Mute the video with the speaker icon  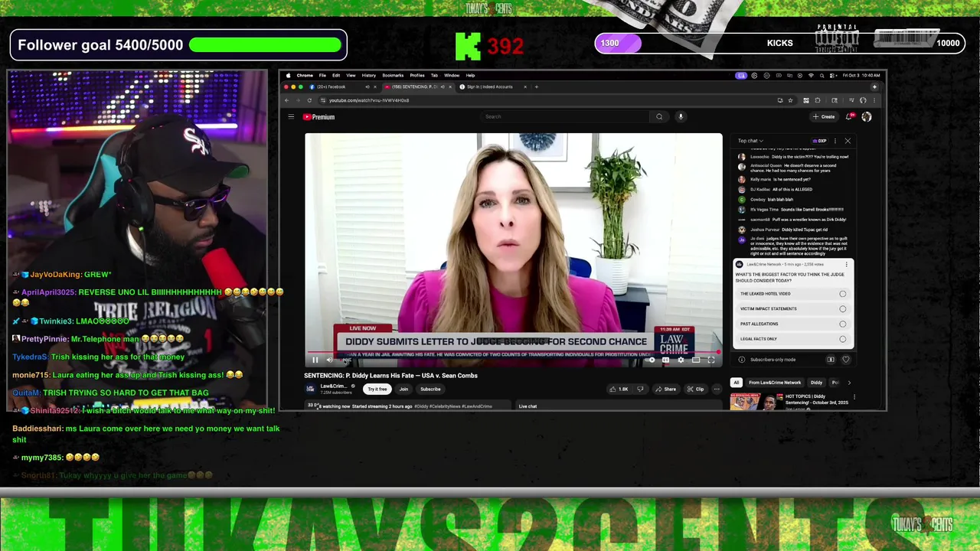(329, 360)
